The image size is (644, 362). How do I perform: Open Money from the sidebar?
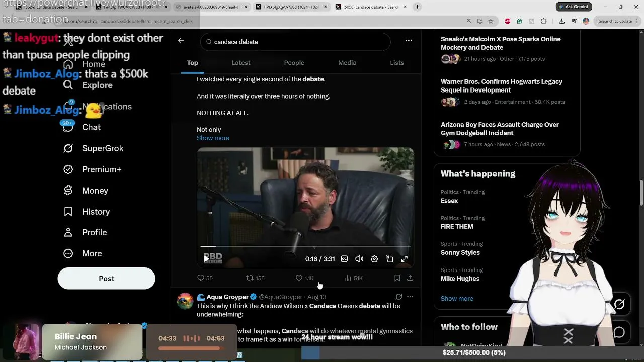pos(86,191)
